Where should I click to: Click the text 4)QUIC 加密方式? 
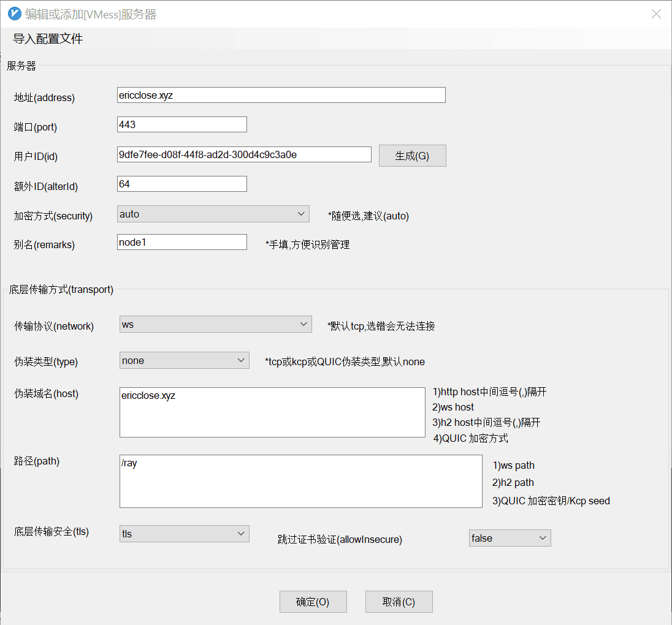470,438
